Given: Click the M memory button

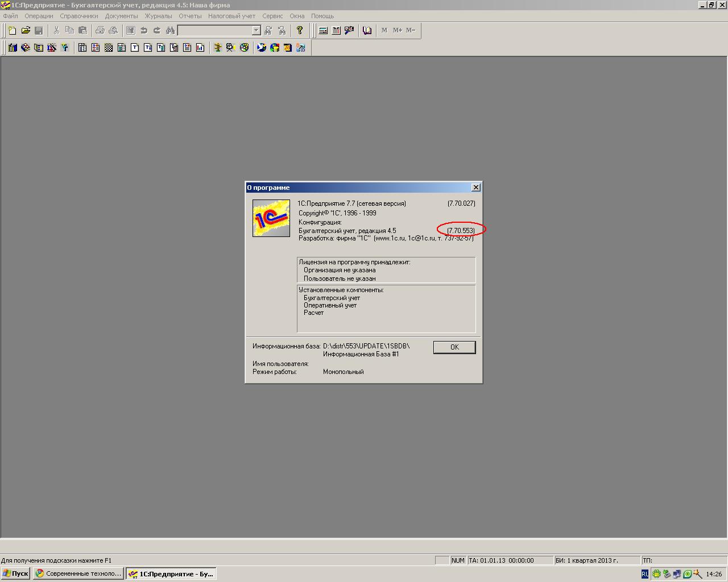Looking at the screenshot, I should click(384, 31).
